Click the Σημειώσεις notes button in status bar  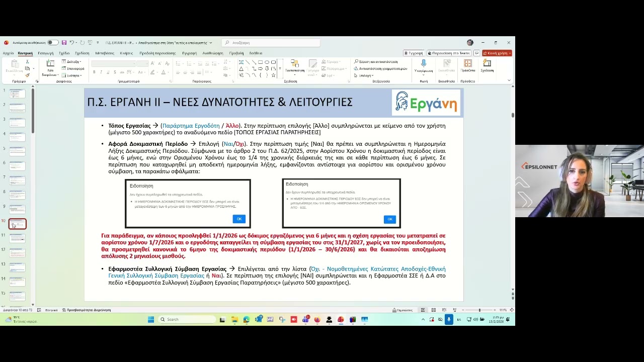tap(403, 310)
